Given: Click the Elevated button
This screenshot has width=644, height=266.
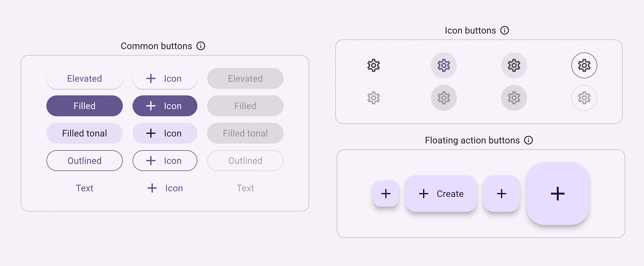Looking at the screenshot, I should (x=84, y=78).
